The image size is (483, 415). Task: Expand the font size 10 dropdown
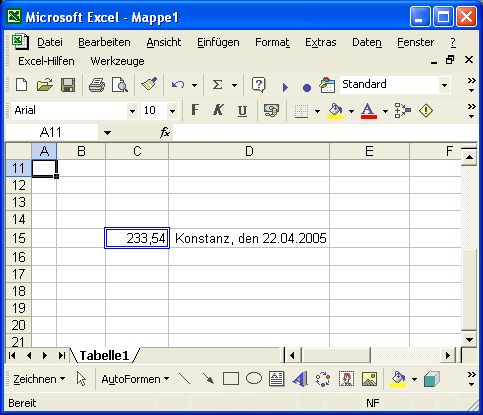click(x=172, y=111)
